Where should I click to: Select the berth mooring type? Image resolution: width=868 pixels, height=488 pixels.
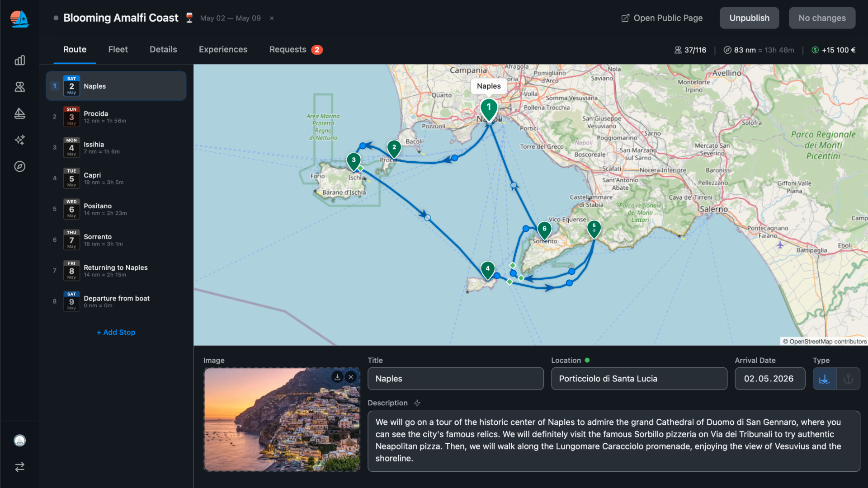[825, 379]
